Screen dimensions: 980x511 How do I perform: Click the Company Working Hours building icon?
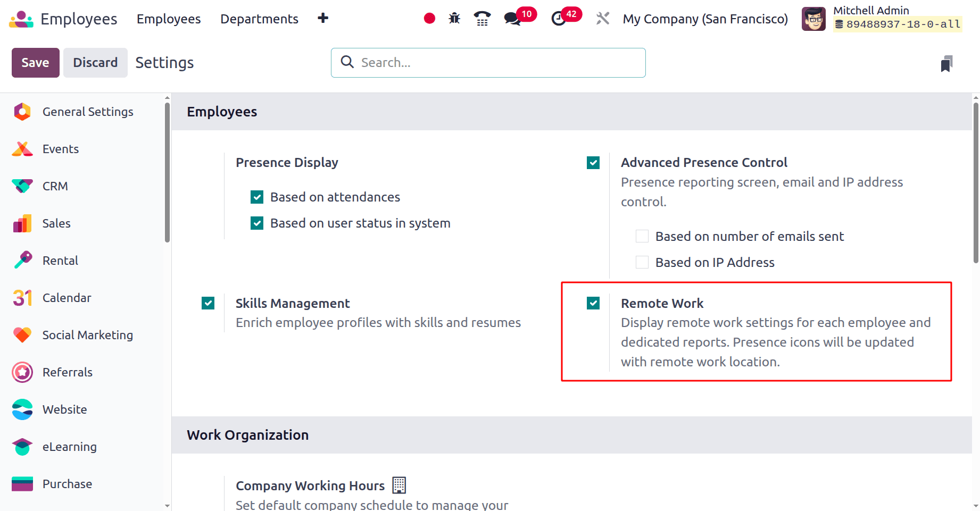(399, 485)
